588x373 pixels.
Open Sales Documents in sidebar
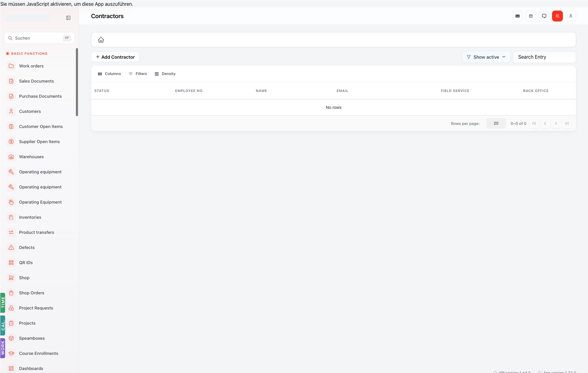point(39,81)
